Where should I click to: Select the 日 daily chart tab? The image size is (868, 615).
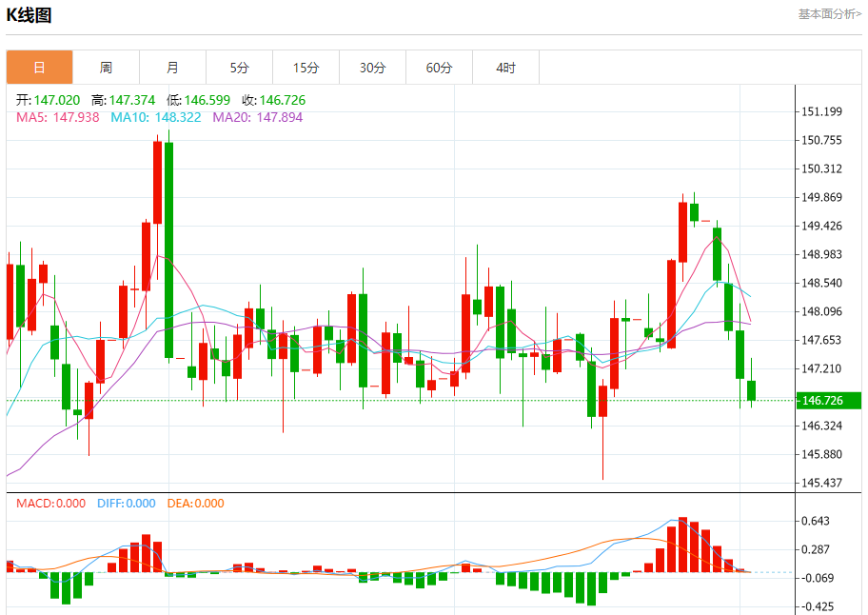click(39, 68)
